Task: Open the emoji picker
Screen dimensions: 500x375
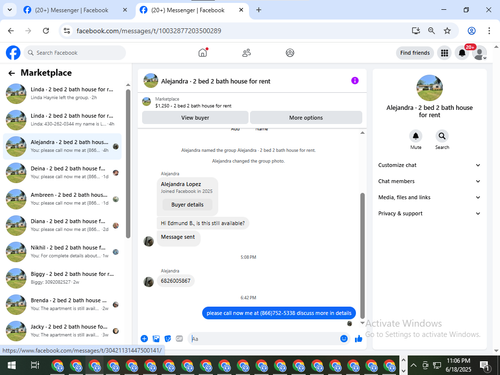Action: pos(344,339)
